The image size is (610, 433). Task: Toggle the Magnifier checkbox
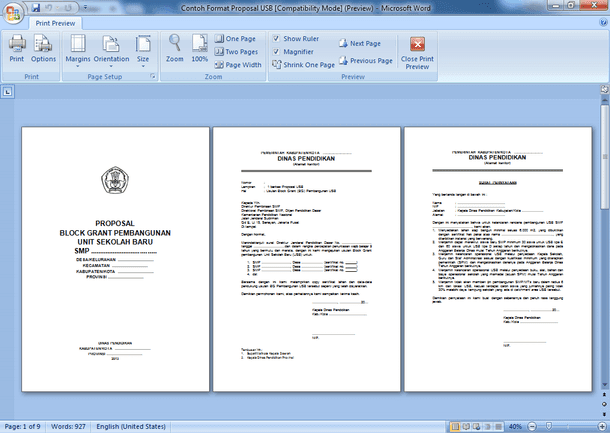coord(276,52)
